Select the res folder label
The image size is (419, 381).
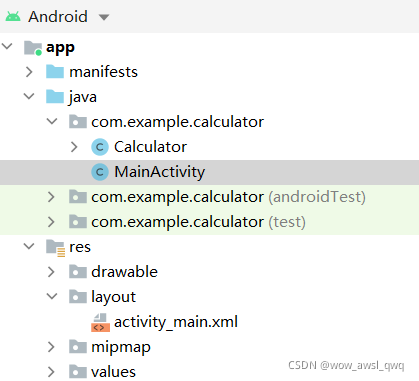coord(80,247)
